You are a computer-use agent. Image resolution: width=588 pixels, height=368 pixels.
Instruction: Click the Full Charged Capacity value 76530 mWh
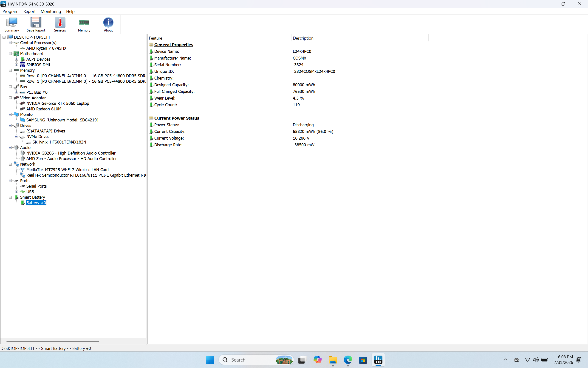[x=304, y=92]
